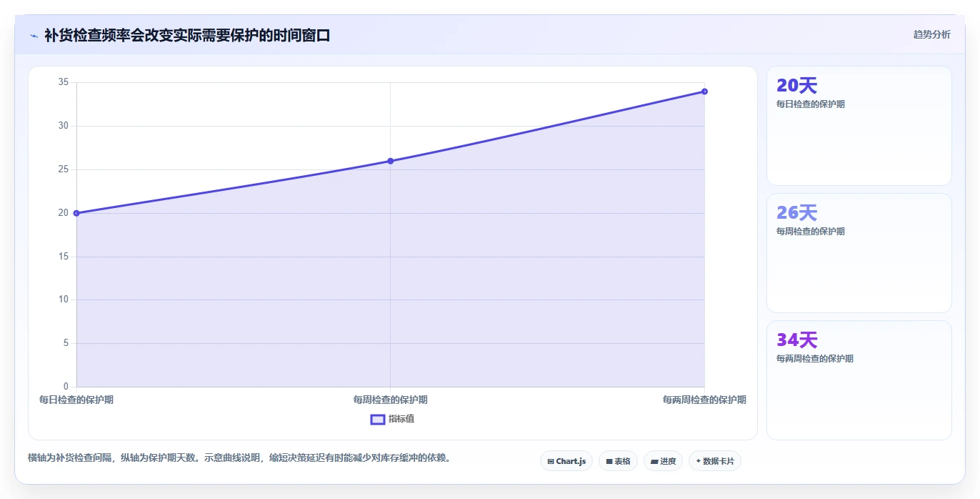Click the data point for 每两周检查的保护期

pos(704,92)
